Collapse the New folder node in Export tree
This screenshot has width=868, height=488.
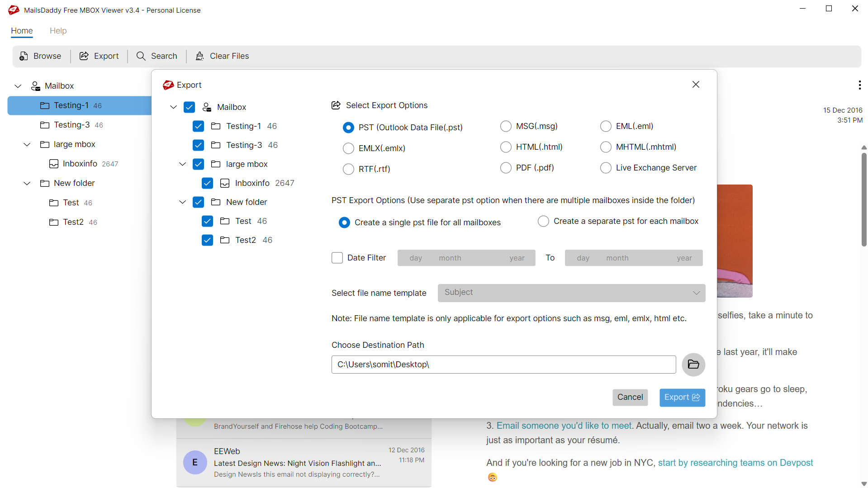182,202
